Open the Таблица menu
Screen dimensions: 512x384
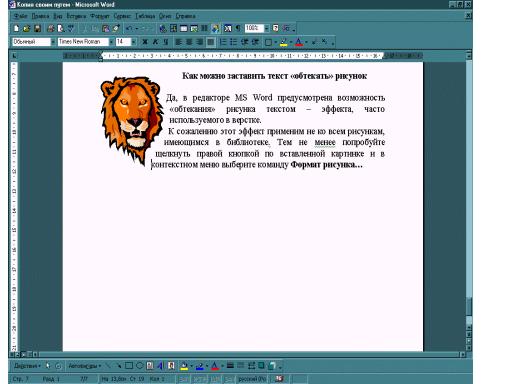tap(145, 16)
